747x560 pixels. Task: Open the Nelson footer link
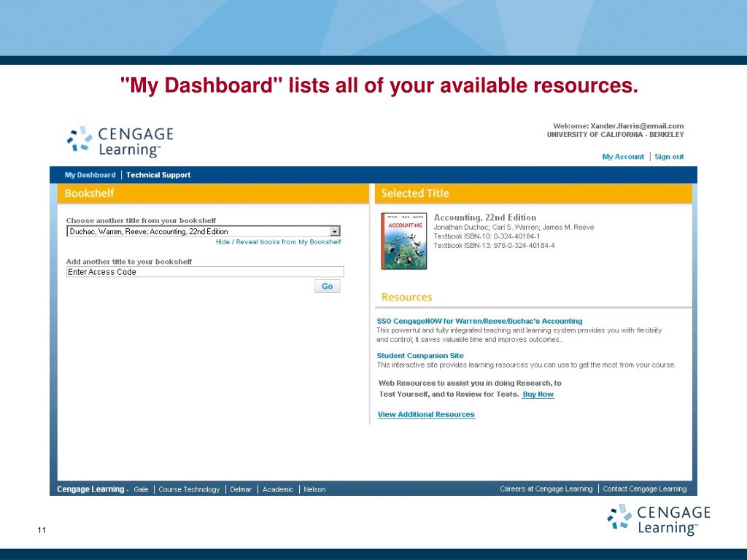(x=314, y=489)
